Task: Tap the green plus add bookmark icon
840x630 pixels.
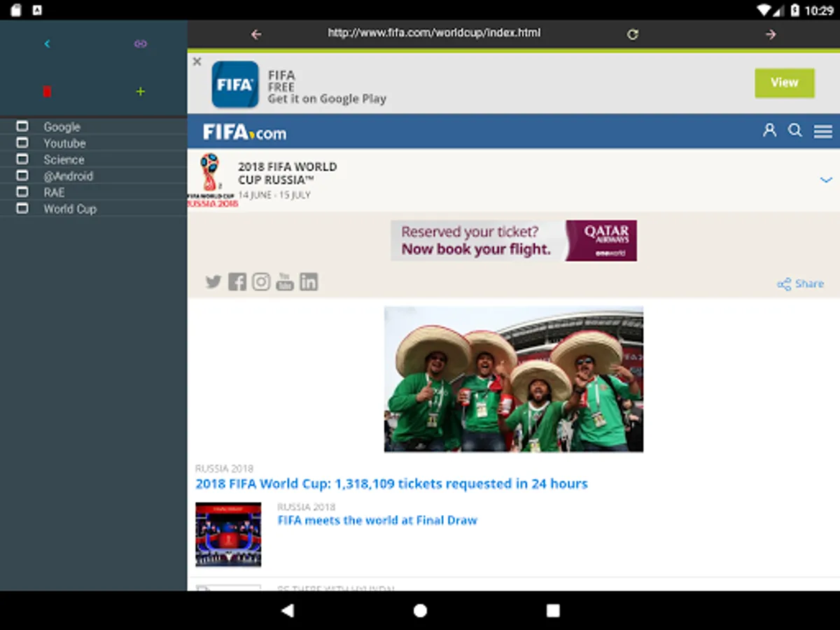Action: [141, 92]
